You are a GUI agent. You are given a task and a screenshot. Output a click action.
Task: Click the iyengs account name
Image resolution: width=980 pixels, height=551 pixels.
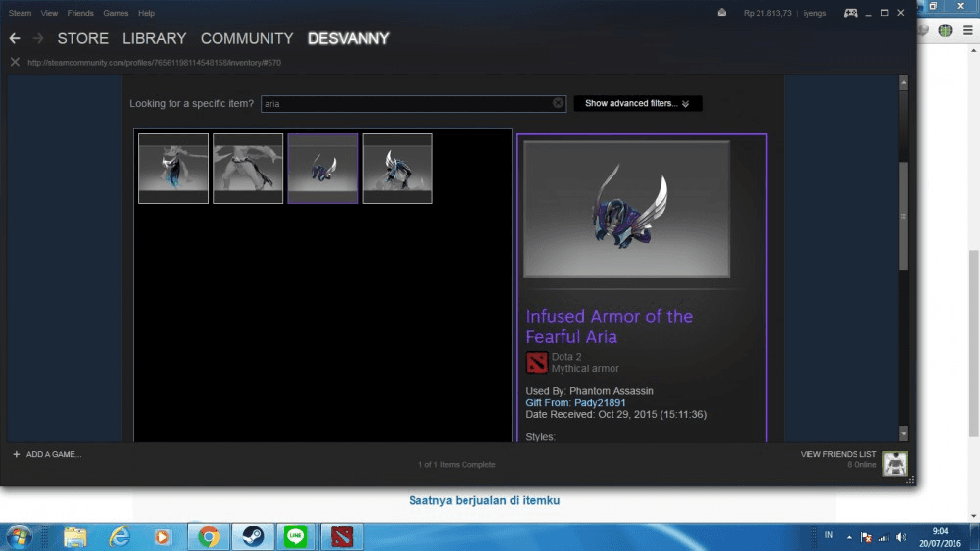tap(814, 13)
